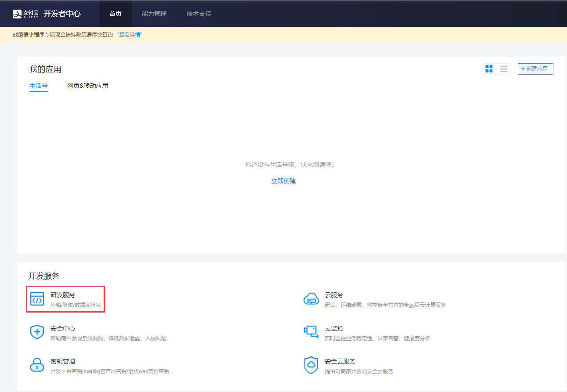The width and height of the screenshot is (567, 392).
Task: Select the 安全云服务 shield-cloud icon
Action: (311, 365)
